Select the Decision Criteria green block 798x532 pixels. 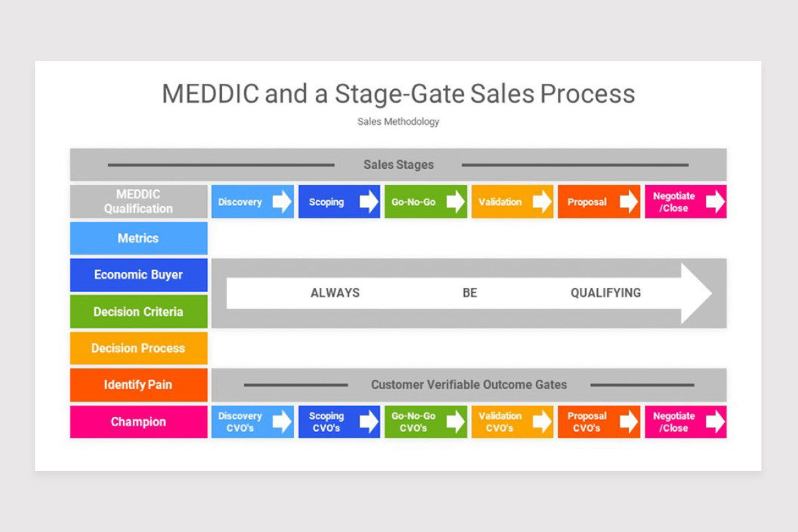[138, 311]
